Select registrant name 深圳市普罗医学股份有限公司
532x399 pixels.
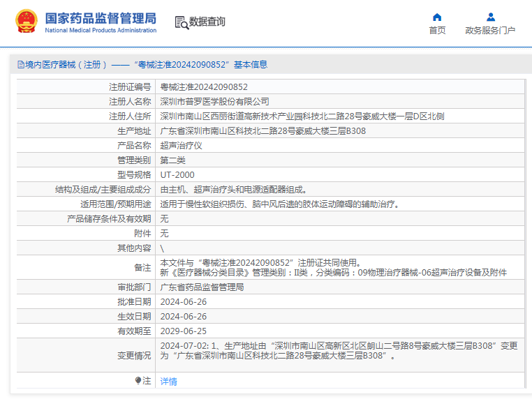pyautogui.click(x=215, y=102)
